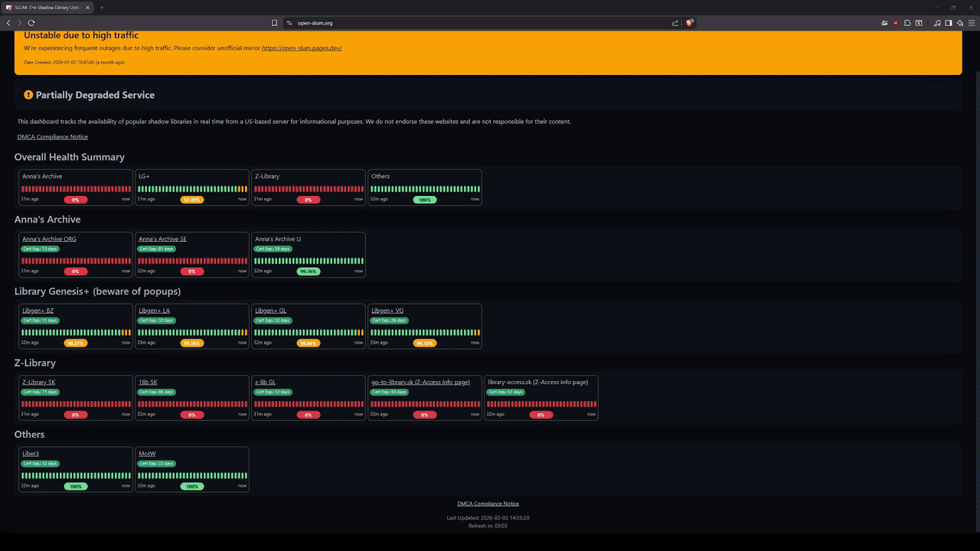This screenshot has width=980, height=551.
Task: Open the MotW link
Action: (147, 454)
